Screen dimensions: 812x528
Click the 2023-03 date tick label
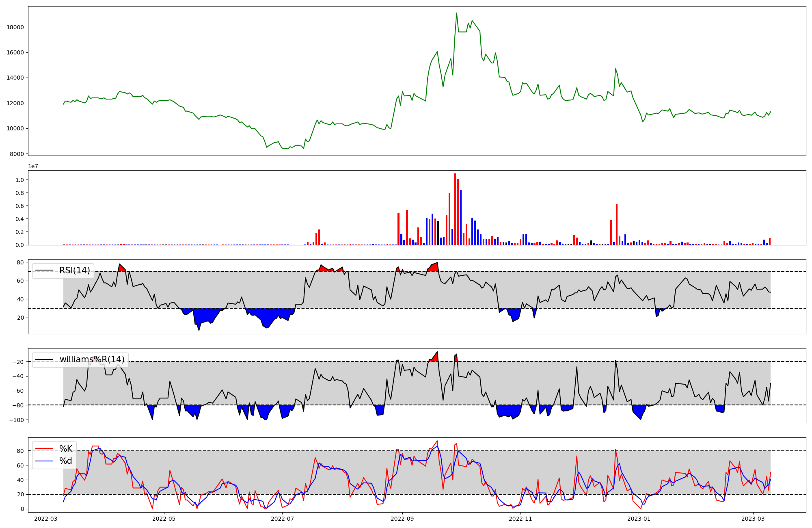pos(753,519)
